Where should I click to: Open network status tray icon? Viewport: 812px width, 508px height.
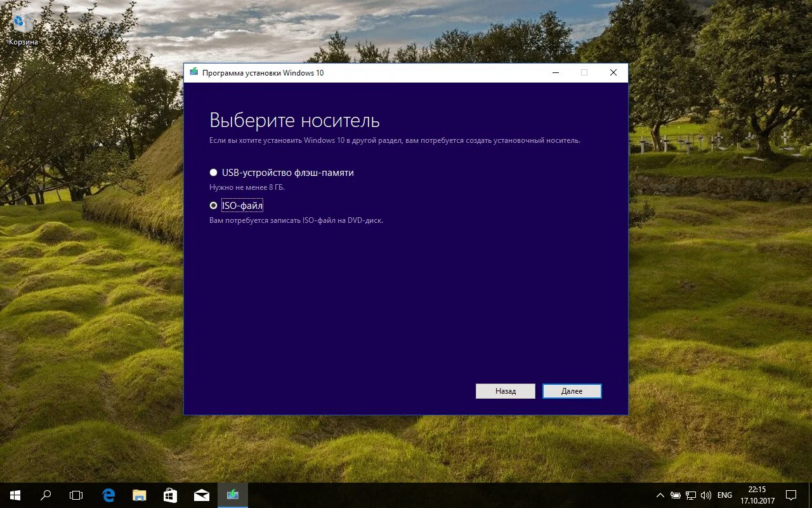coord(691,495)
